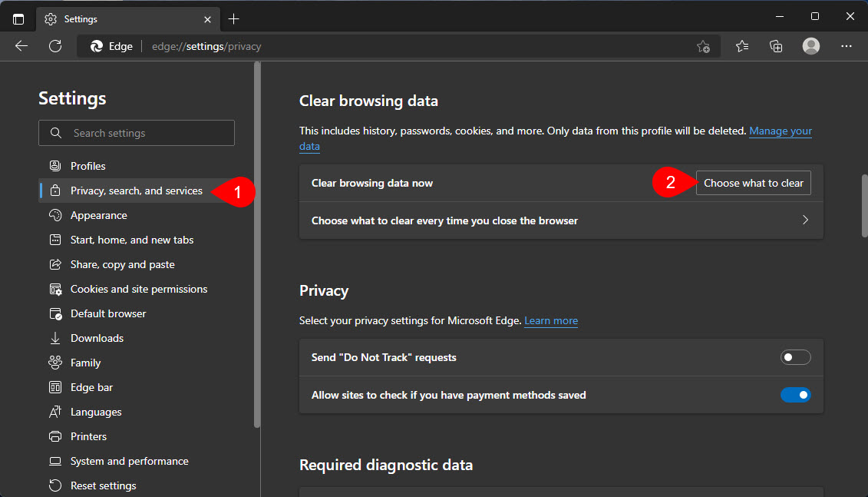Refresh the page
868x497 pixels.
click(55, 46)
